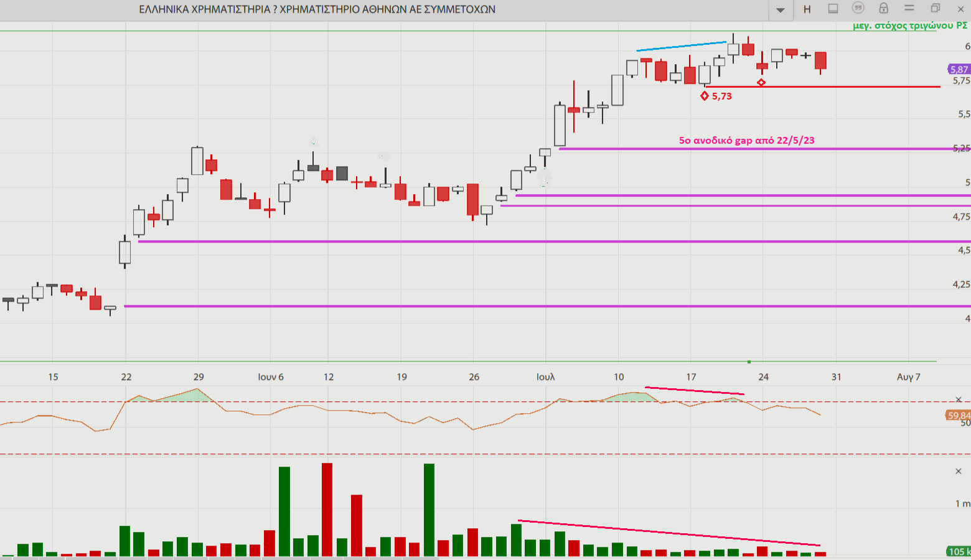Viewport: 971px width, 560px height.
Task: Click the restore window icon in title bar
Action: [x=935, y=8]
